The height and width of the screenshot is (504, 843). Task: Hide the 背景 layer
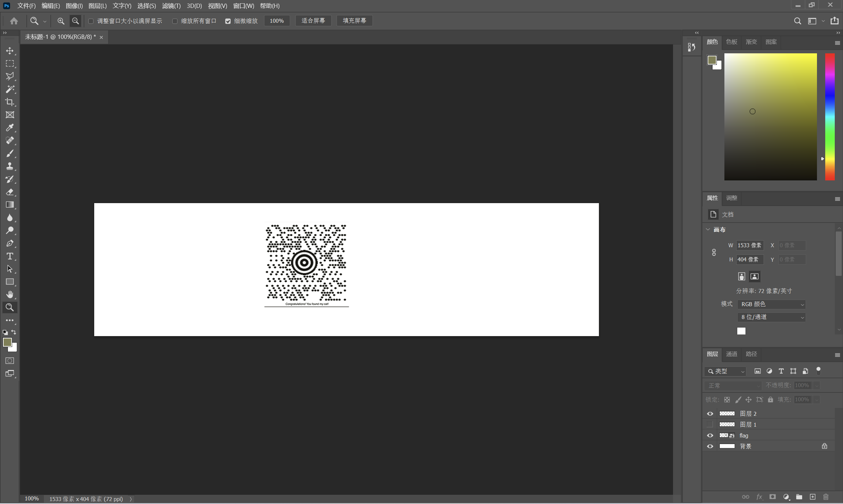pos(710,446)
